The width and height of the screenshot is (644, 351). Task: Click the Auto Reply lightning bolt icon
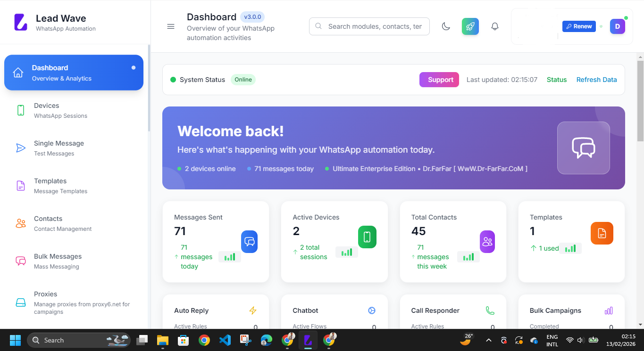(253, 310)
